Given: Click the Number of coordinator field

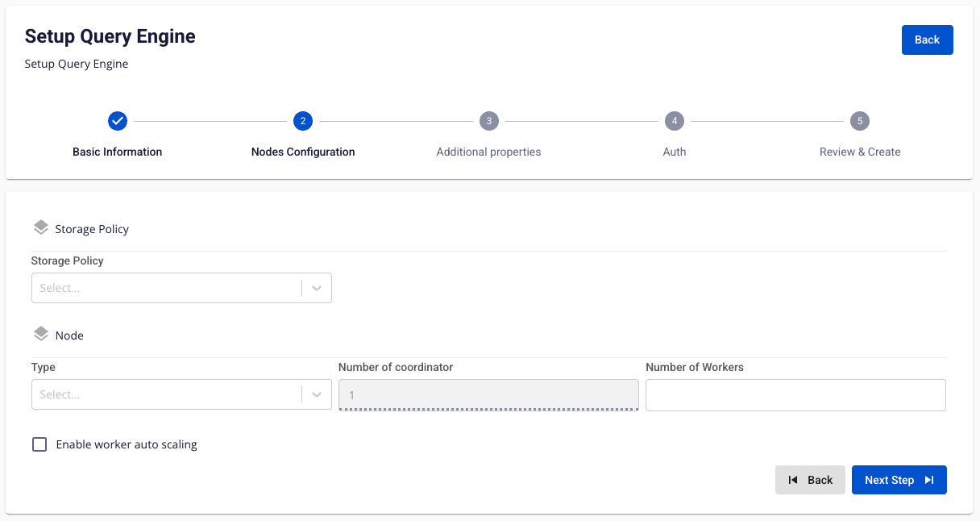Looking at the screenshot, I should click(x=488, y=395).
